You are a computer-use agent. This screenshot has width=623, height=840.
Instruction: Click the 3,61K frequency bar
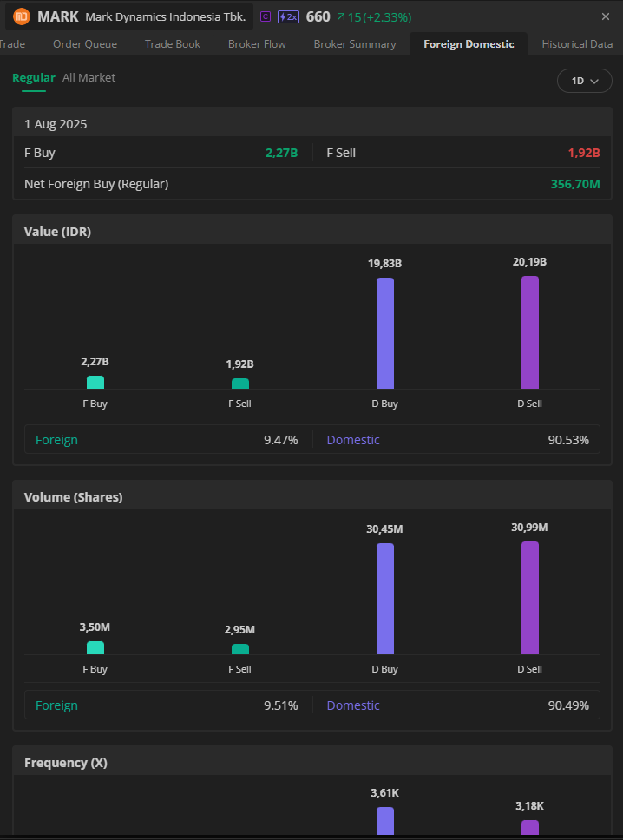(x=385, y=821)
